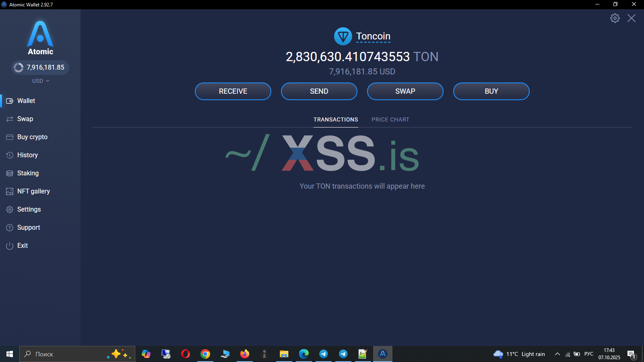Image resolution: width=644 pixels, height=362 pixels.
Task: Click the Exit power icon
Action: [10, 246]
